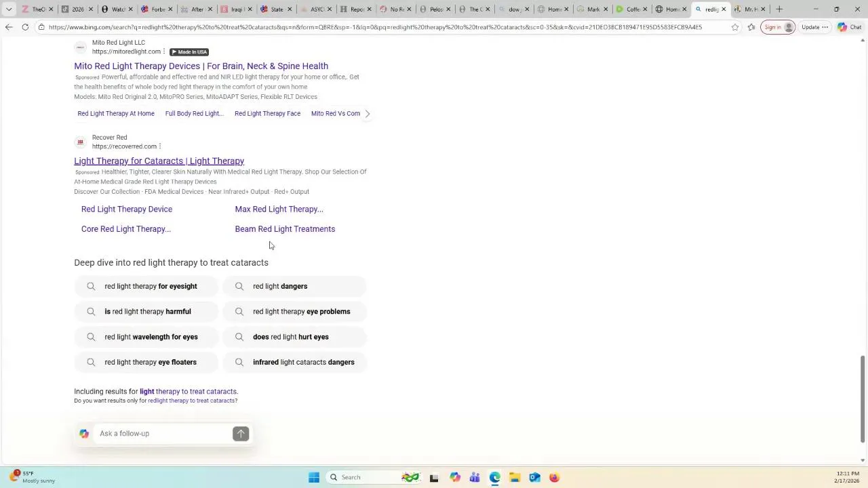Open the Copilot Chat button
This screenshot has width=868, height=488.
849,27
